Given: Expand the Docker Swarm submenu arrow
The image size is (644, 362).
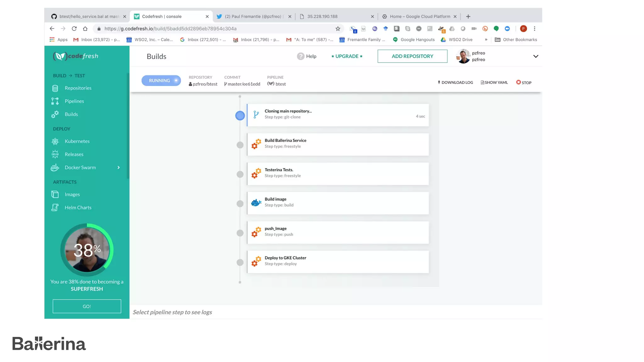Looking at the screenshot, I should point(119,167).
